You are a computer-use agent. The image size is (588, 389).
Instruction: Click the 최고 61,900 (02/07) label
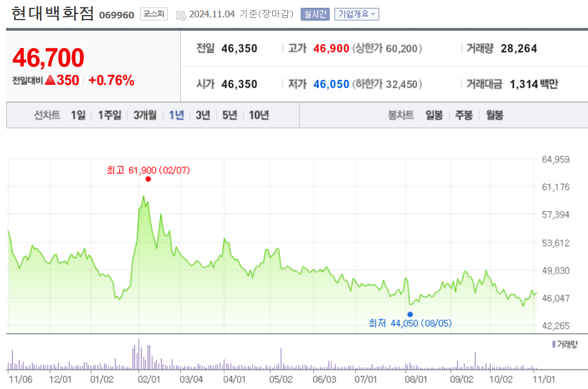tap(148, 170)
